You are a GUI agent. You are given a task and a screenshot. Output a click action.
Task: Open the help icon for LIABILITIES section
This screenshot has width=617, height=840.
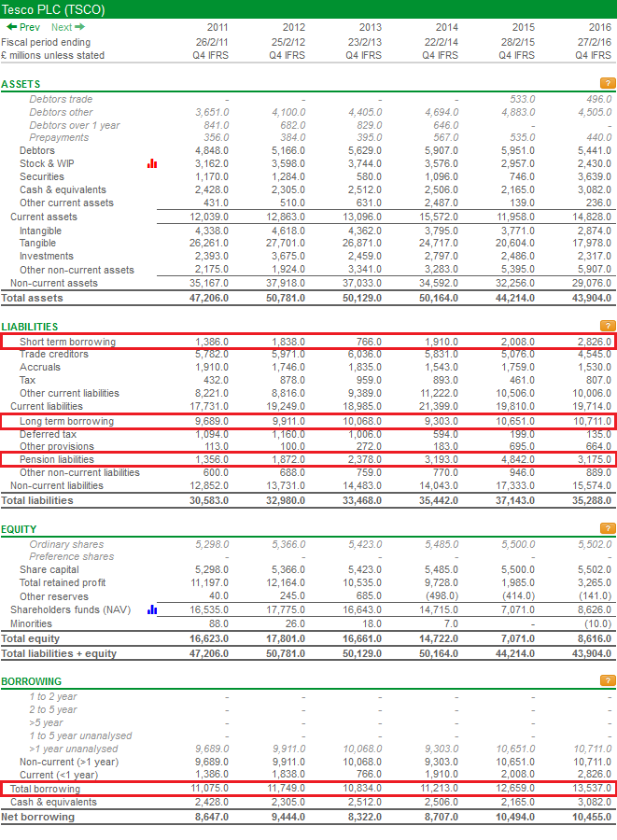point(608,326)
